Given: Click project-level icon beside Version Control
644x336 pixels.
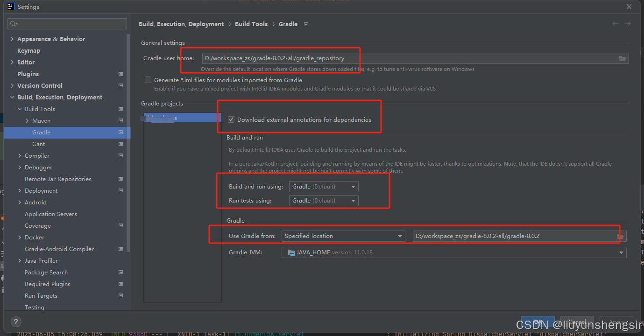Looking at the screenshot, I should point(120,85).
